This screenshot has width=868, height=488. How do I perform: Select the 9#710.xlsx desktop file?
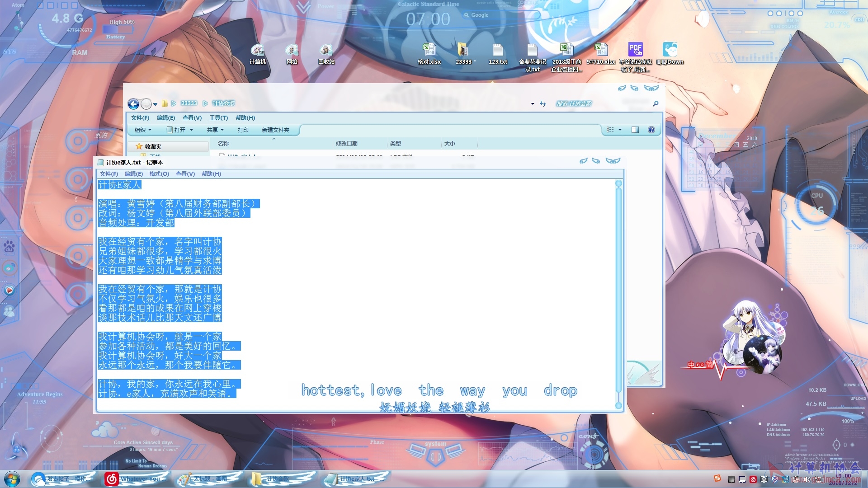pos(601,54)
